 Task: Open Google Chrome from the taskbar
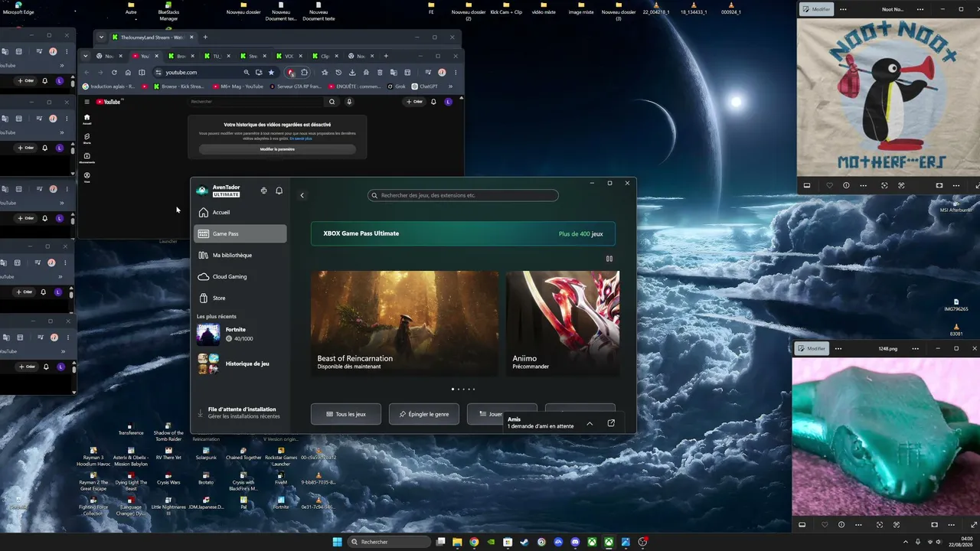pyautogui.click(x=474, y=542)
